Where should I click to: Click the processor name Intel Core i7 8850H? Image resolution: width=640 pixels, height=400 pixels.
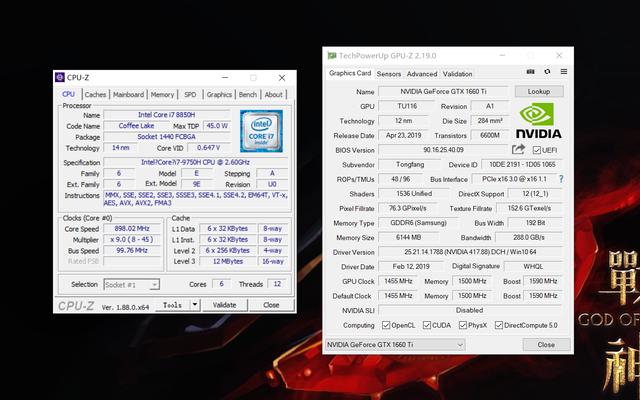coord(167,115)
